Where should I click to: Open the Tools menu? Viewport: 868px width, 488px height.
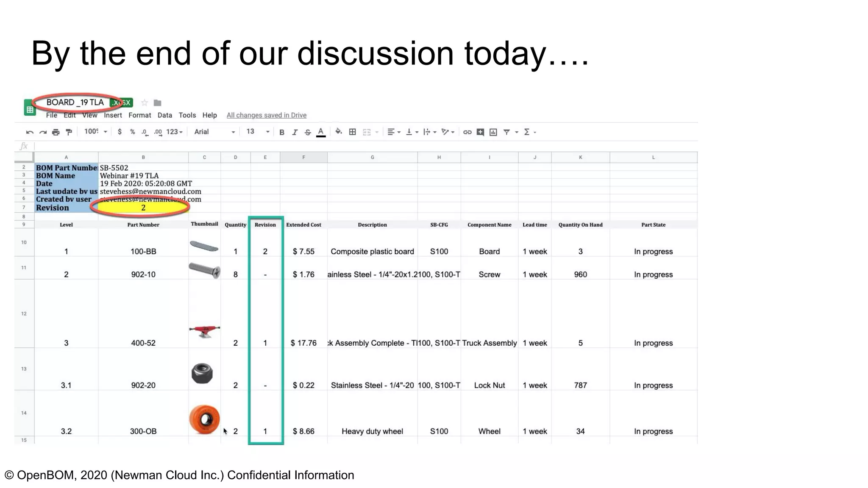(187, 115)
